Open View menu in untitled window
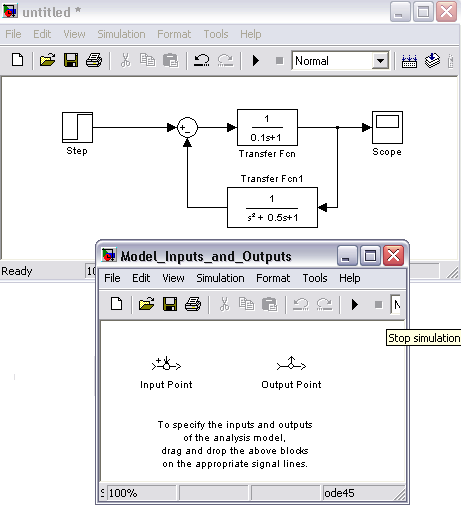 coord(74,34)
